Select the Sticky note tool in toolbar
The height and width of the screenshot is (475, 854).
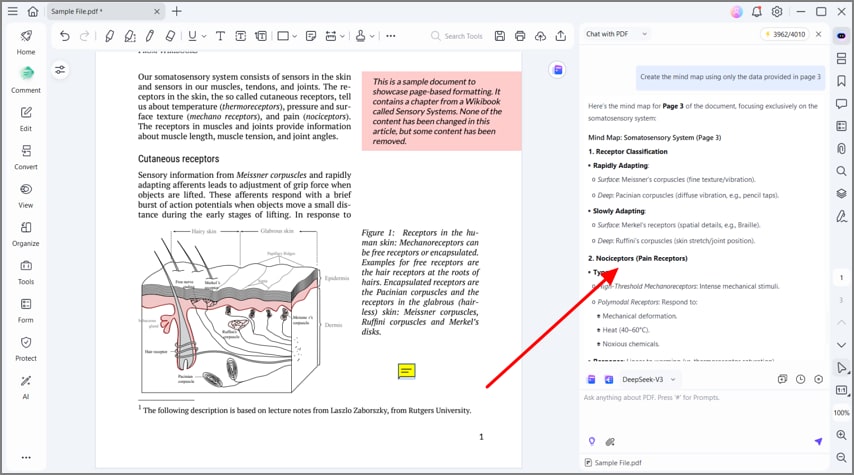(311, 36)
